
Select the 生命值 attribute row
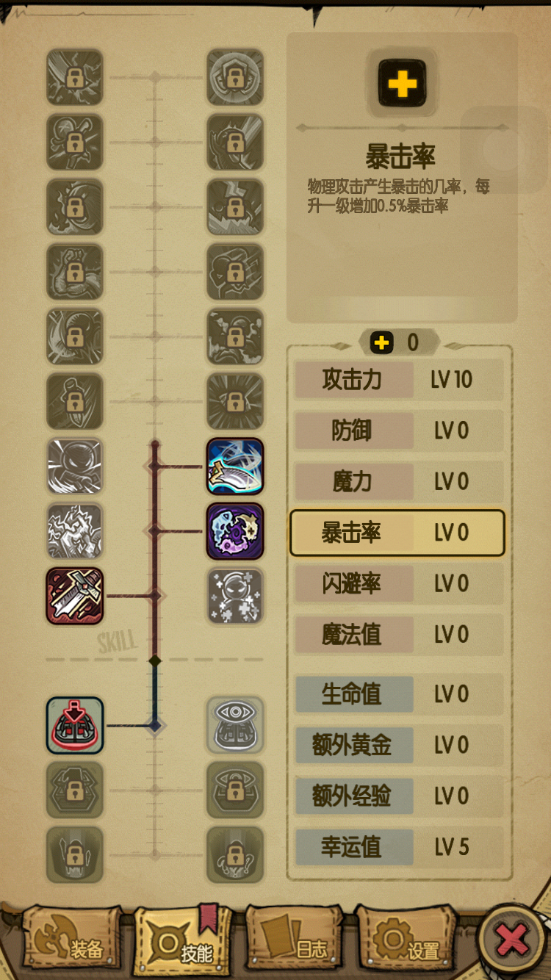[x=399, y=694]
